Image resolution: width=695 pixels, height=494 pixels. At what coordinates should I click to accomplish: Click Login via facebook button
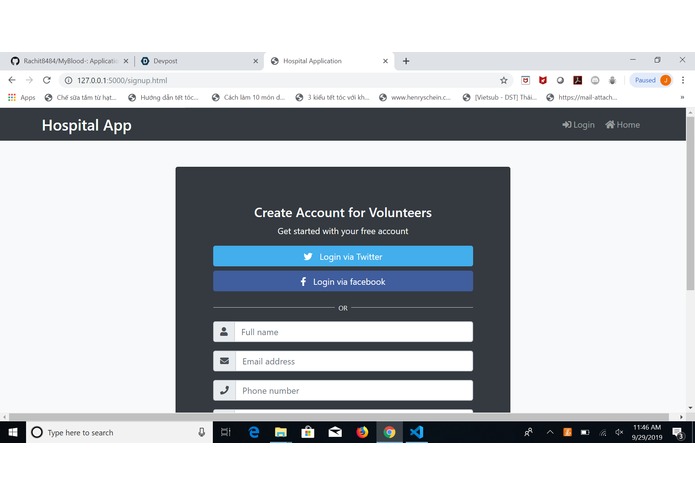(x=343, y=281)
